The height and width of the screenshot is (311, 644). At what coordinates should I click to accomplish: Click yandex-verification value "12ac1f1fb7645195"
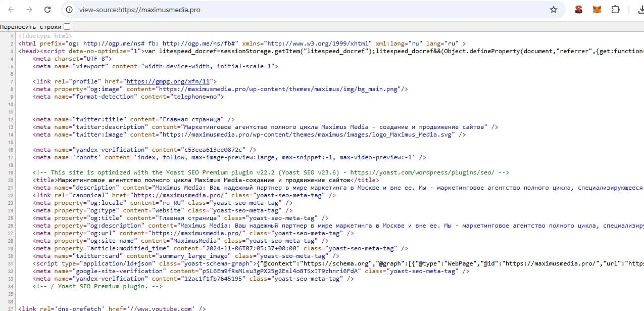click(213, 279)
